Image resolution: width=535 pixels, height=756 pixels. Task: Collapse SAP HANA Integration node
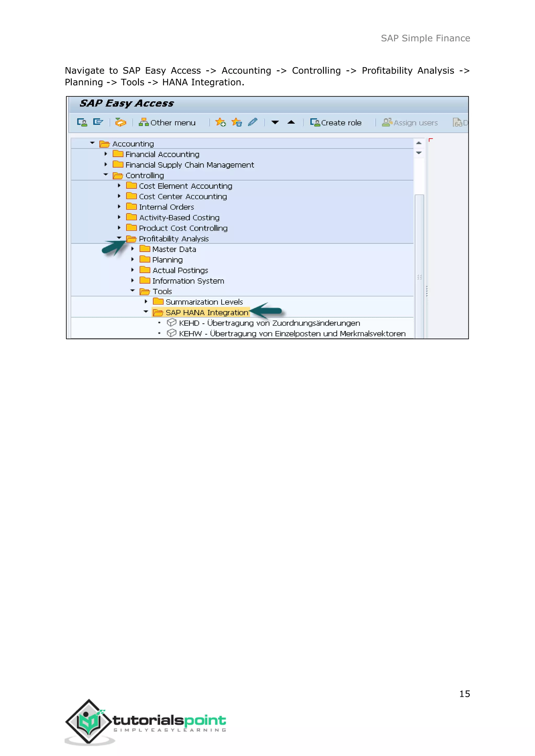[146, 312]
